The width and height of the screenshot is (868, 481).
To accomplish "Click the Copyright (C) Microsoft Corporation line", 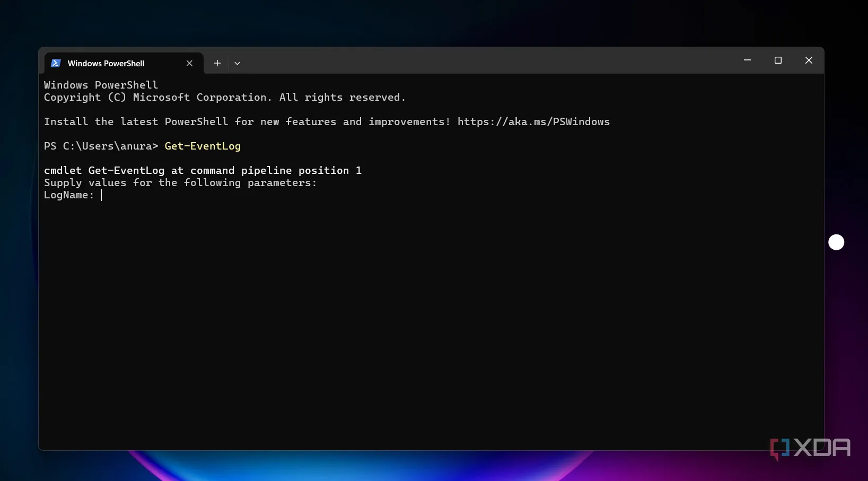I will coord(225,97).
